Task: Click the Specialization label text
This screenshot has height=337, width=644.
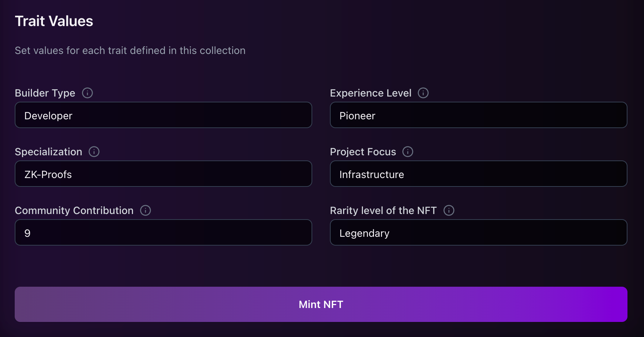Action: pos(48,152)
